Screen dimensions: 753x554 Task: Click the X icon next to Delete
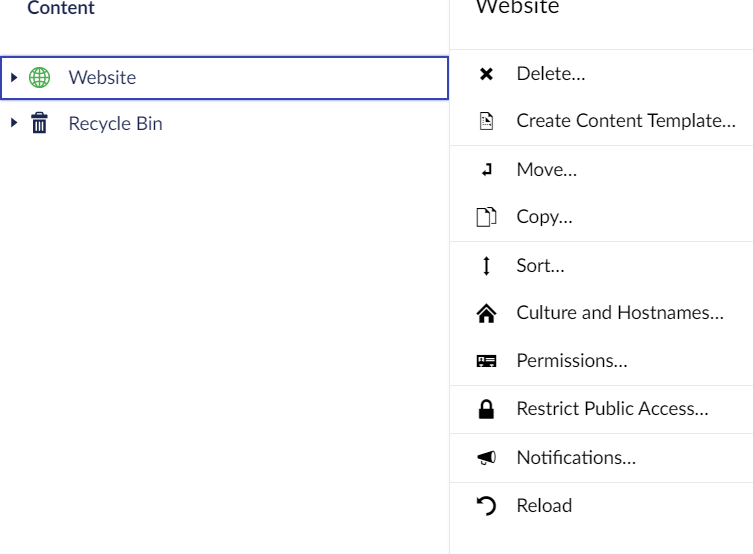coord(486,74)
